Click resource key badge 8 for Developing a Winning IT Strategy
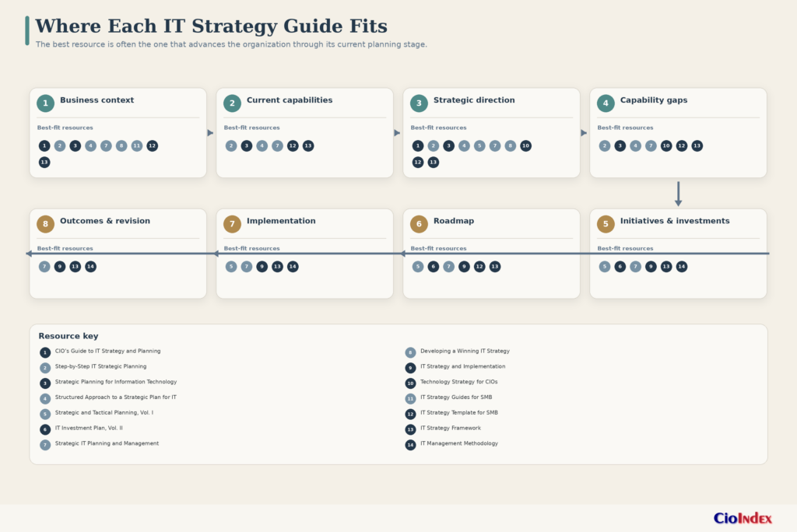 click(411, 352)
